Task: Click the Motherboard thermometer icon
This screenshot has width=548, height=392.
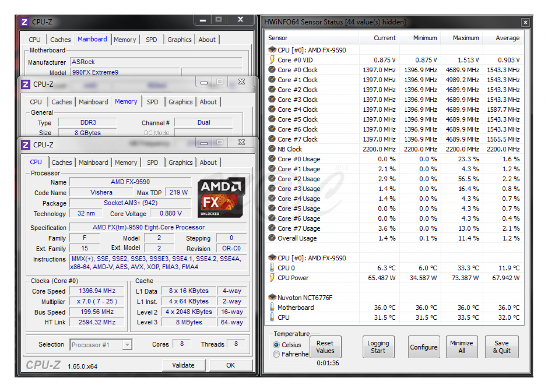Action: pos(272,307)
